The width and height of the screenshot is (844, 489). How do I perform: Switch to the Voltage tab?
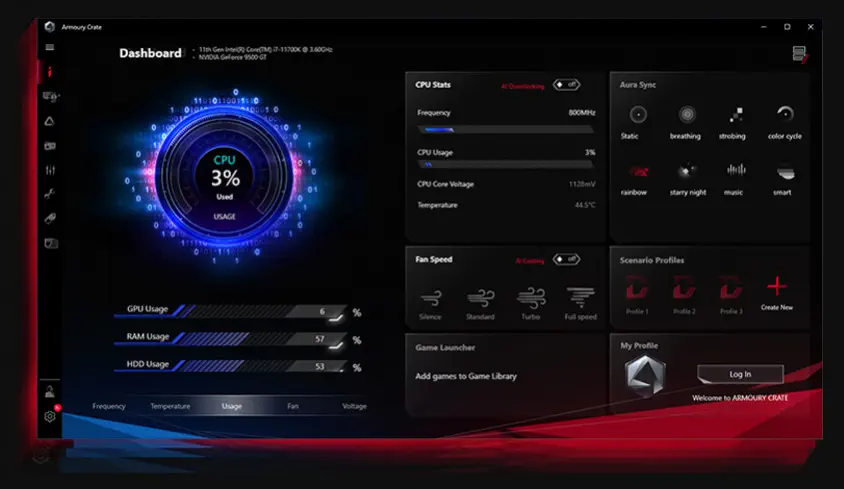click(354, 406)
